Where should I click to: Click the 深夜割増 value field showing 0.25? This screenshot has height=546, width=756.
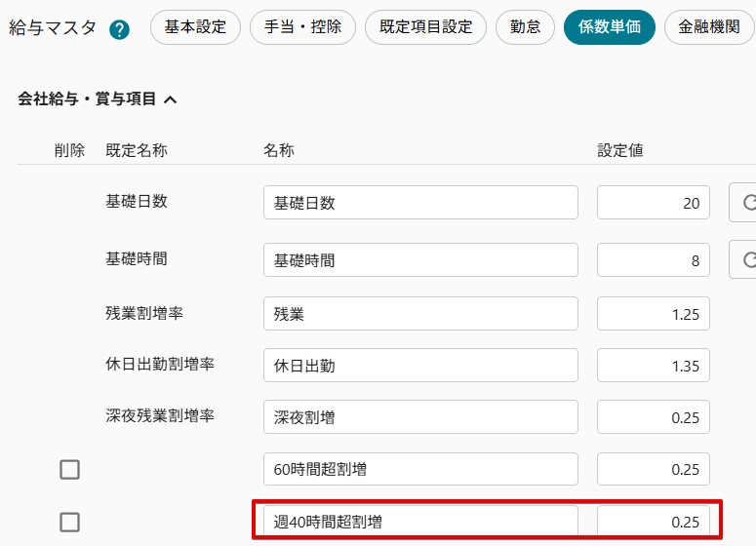coord(654,417)
